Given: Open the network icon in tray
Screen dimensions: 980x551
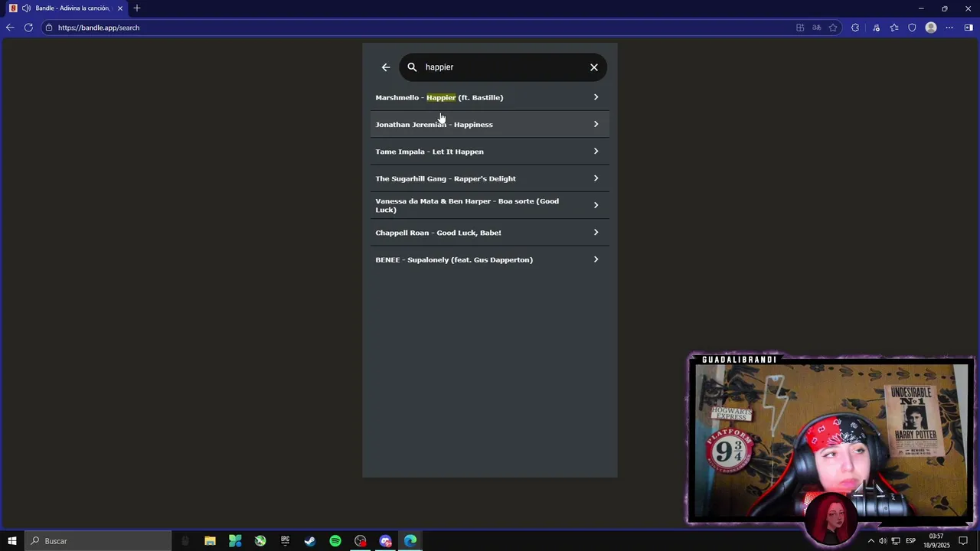Looking at the screenshot, I should [896, 541].
